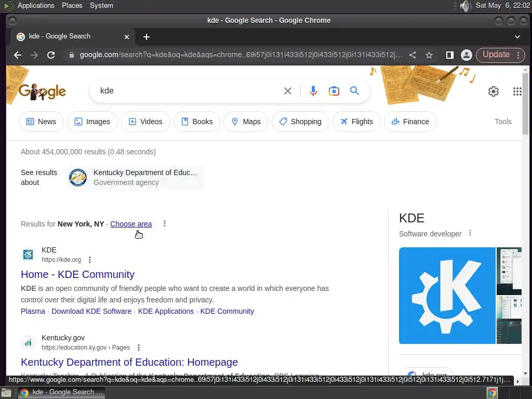Open more options beside Software developer
The image size is (532, 399).
click(470, 233)
